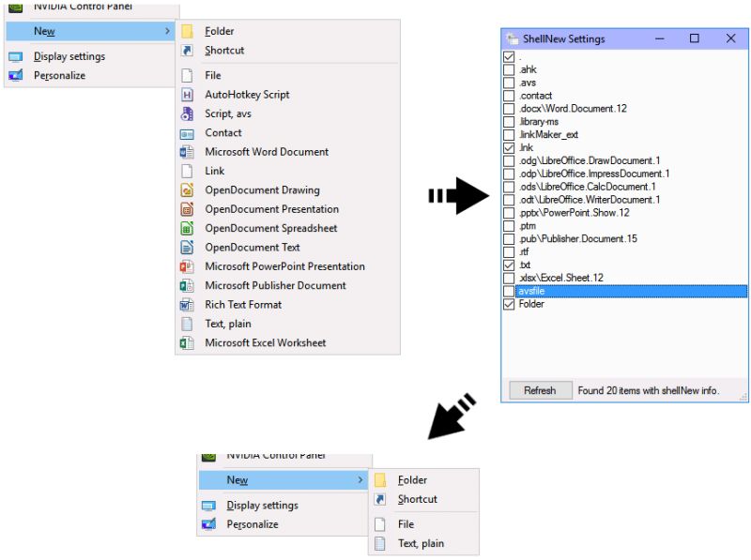Choose File entry in lower New submenu
The image size is (751, 560).
pyautogui.click(x=424, y=524)
